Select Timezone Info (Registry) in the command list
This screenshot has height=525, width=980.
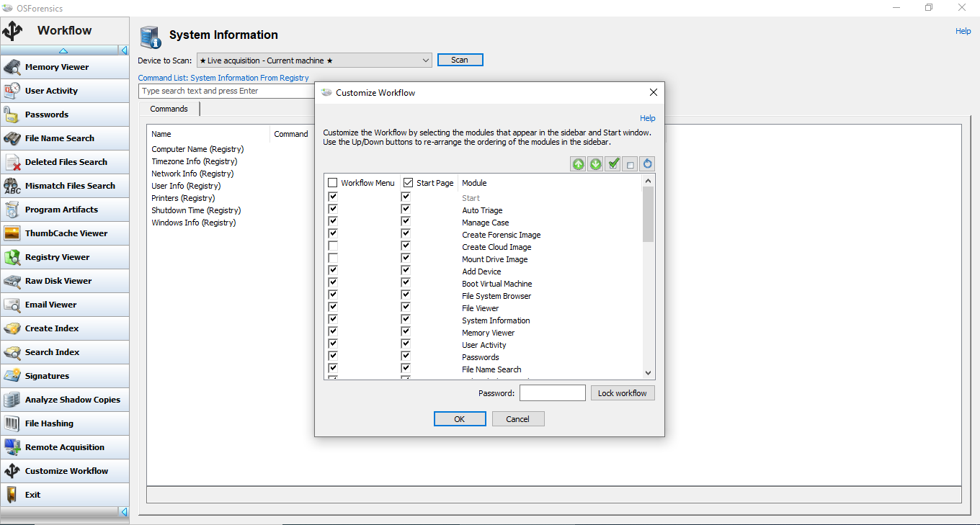(x=194, y=161)
